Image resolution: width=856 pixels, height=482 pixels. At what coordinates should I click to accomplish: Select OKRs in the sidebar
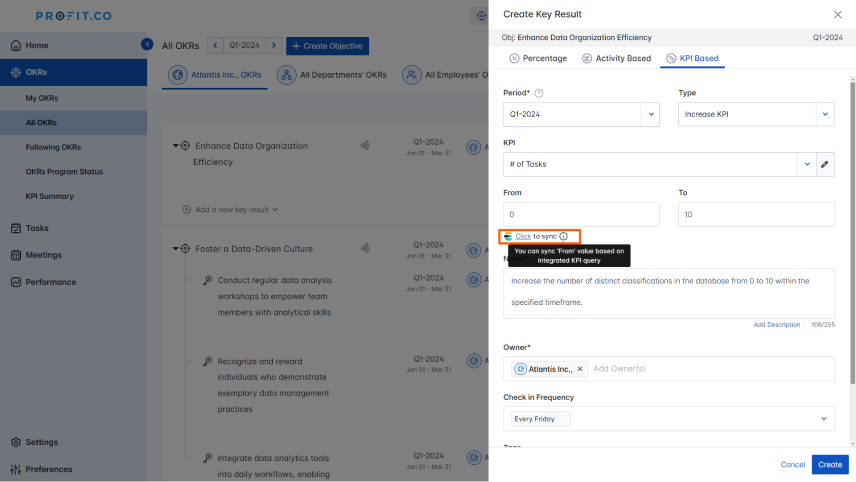click(x=73, y=72)
